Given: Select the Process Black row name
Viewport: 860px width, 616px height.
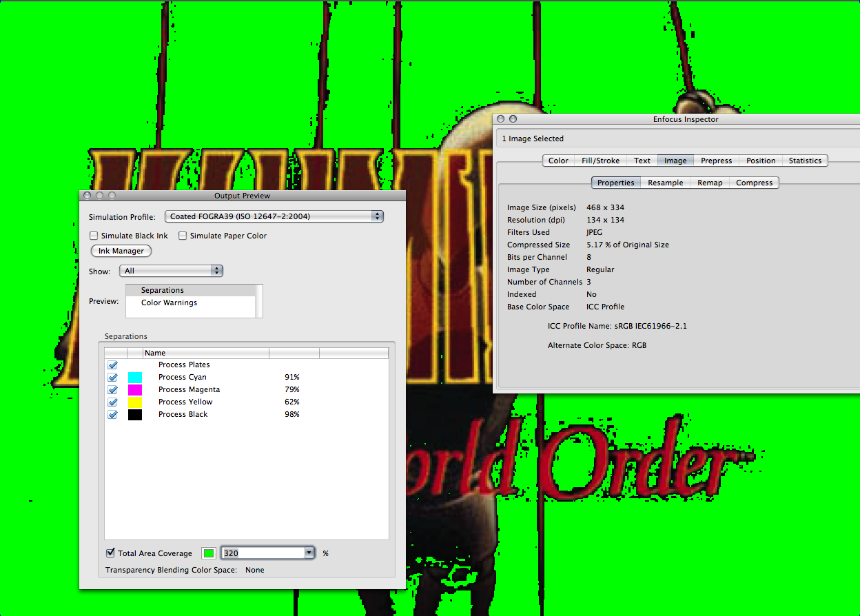Looking at the screenshot, I should (x=183, y=414).
